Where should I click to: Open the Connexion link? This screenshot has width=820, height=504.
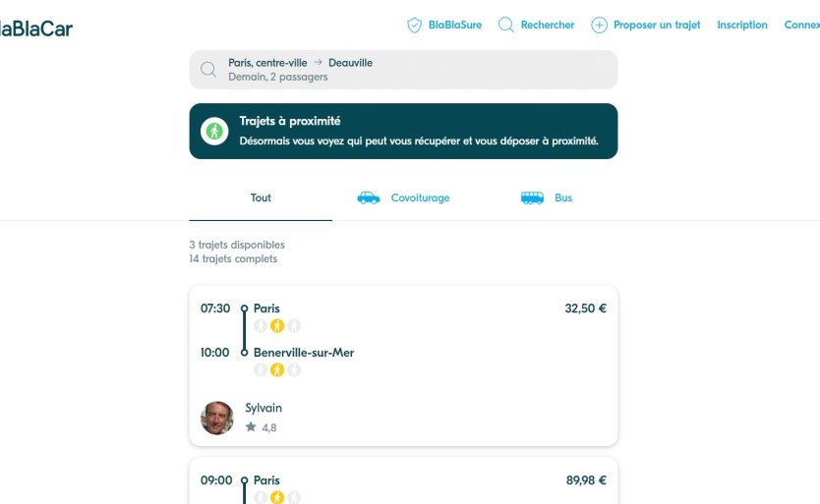pos(801,26)
